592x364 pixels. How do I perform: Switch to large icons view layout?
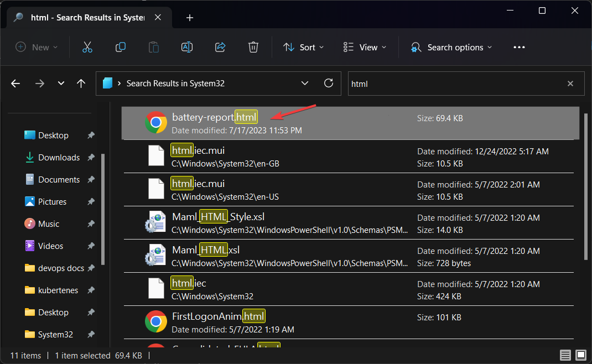[x=580, y=355]
